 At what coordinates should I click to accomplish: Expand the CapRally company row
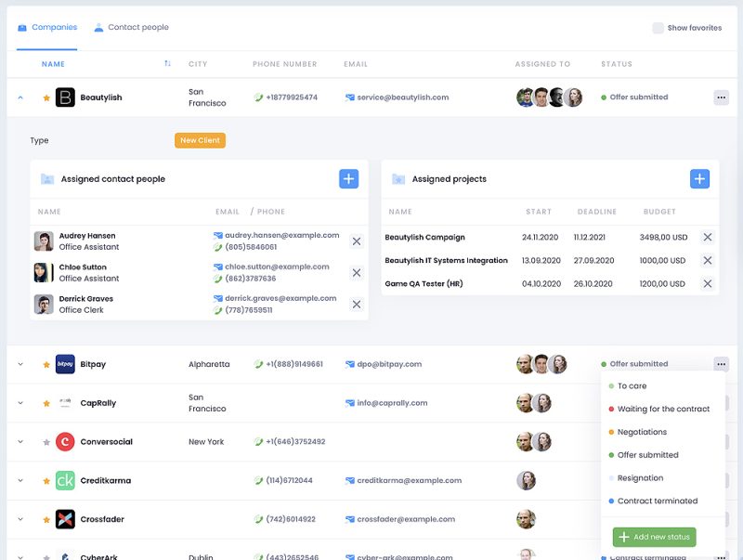click(20, 403)
